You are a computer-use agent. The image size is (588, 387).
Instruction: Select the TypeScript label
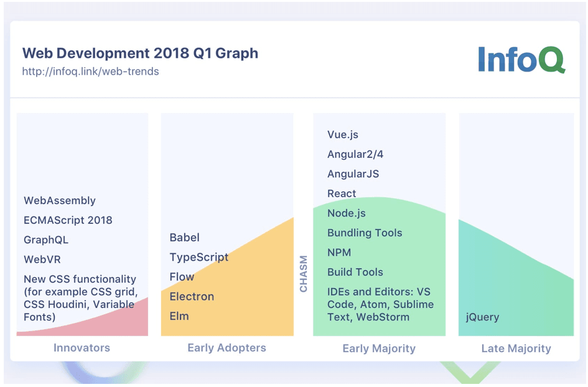(x=198, y=257)
